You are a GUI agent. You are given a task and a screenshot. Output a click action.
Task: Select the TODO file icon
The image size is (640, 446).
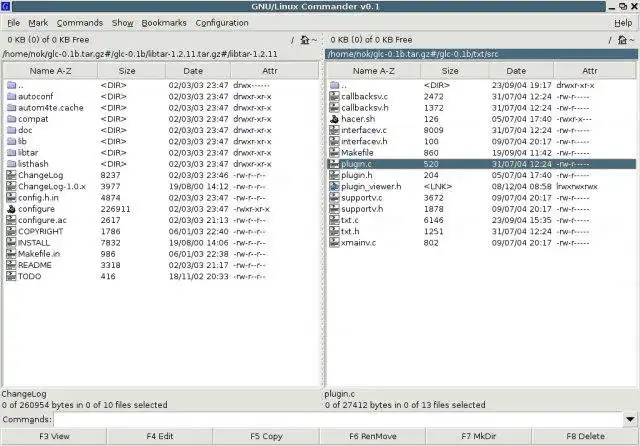(11, 276)
